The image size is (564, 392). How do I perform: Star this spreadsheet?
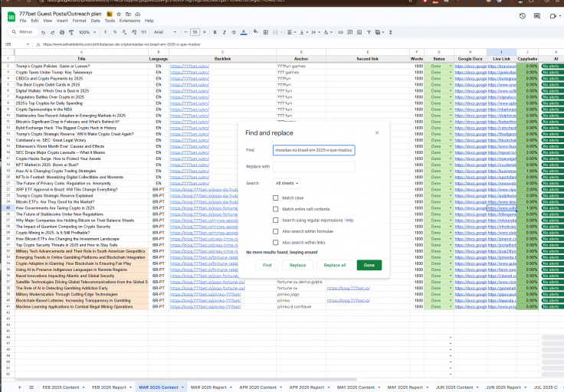pos(119,14)
